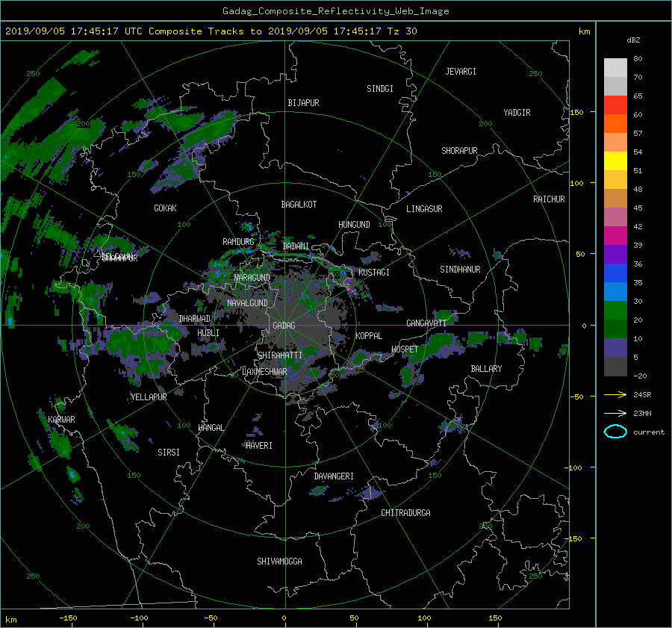
Task: Click the HUBLI city label
Action: tap(208, 333)
